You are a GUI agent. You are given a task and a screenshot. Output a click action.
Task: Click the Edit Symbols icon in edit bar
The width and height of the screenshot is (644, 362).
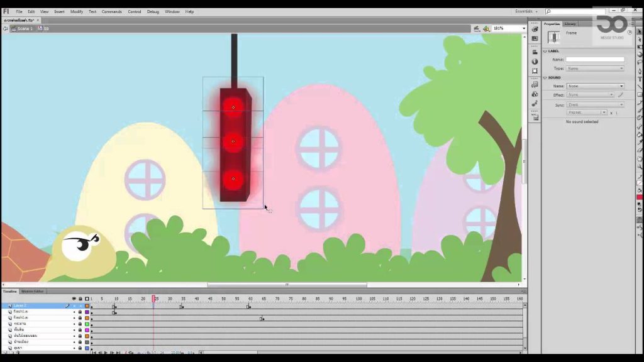(x=486, y=28)
